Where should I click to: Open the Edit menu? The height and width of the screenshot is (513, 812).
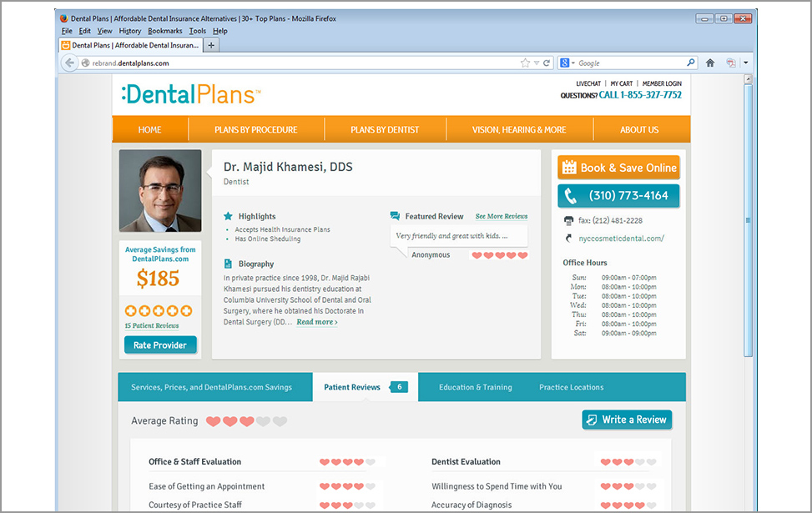pos(84,31)
